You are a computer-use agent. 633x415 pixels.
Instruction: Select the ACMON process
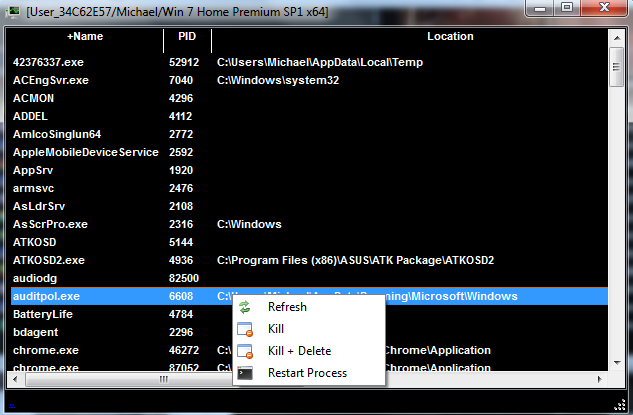(34, 99)
